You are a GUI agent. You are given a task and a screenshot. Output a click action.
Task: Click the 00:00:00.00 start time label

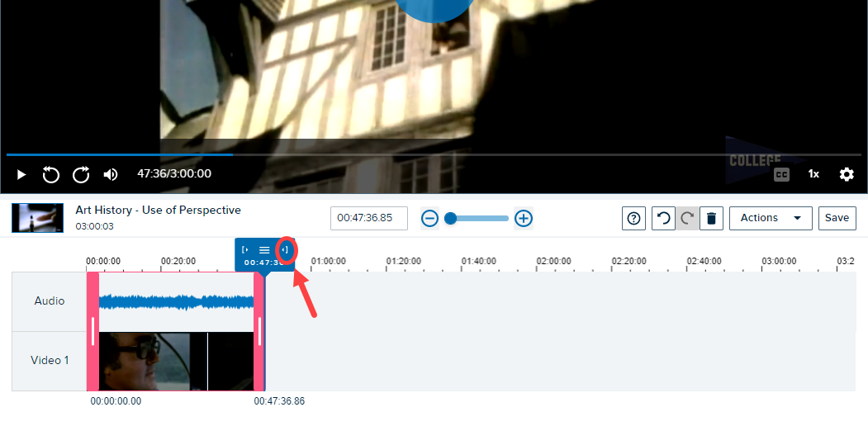click(x=116, y=401)
